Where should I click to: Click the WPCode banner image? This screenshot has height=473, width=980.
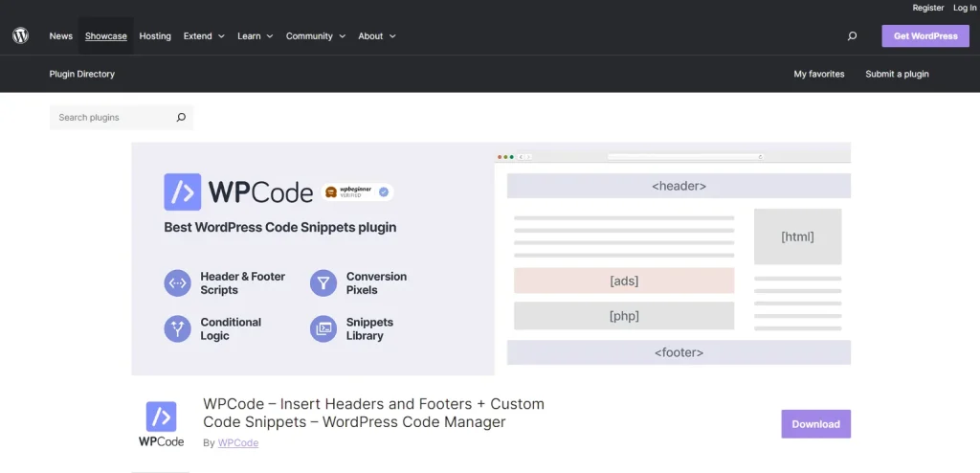coord(491,259)
